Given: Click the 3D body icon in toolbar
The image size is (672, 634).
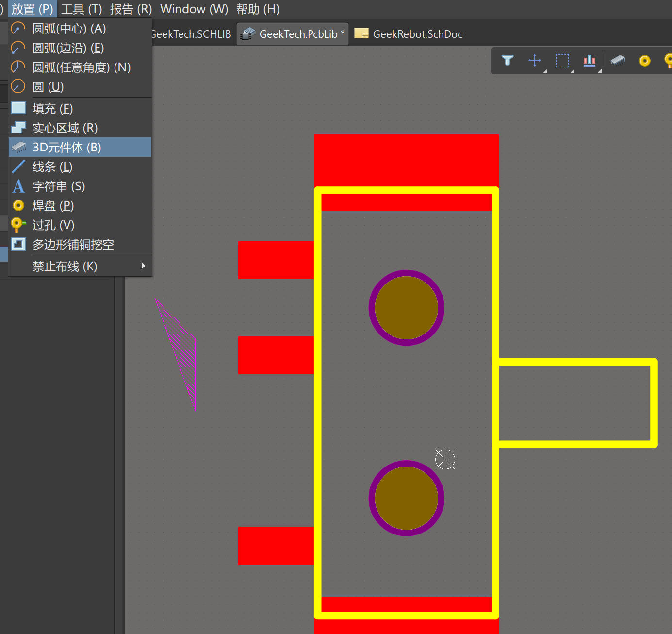Looking at the screenshot, I should pos(618,60).
